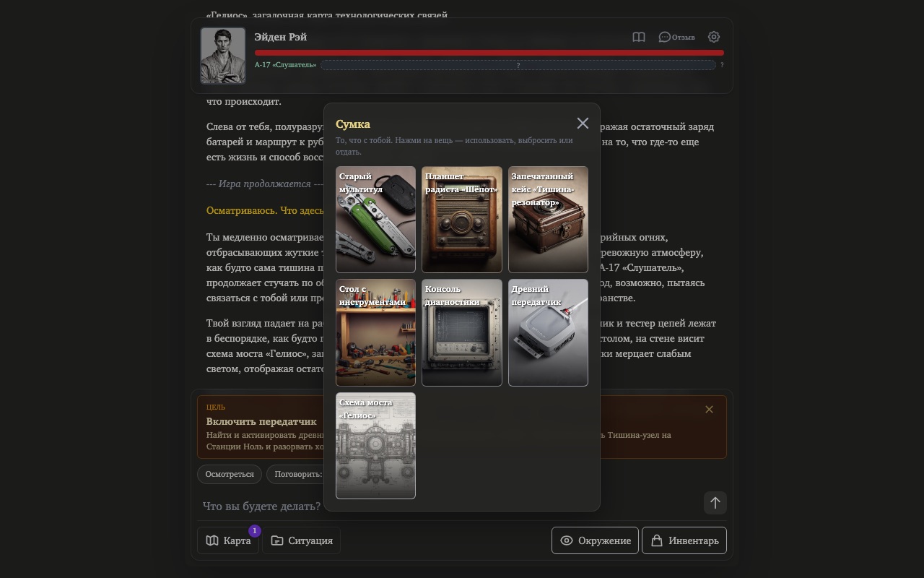Send the action with arrow button

pos(715,503)
